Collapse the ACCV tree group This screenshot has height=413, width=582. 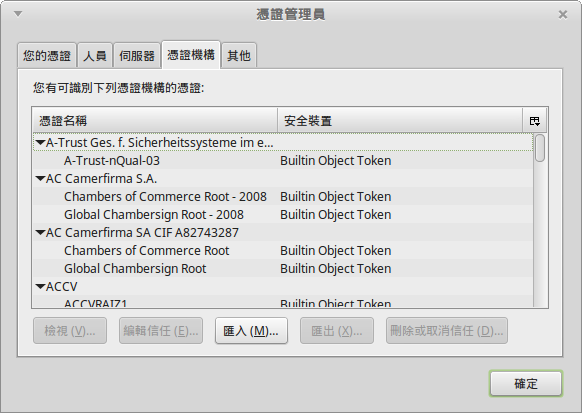tap(40, 286)
